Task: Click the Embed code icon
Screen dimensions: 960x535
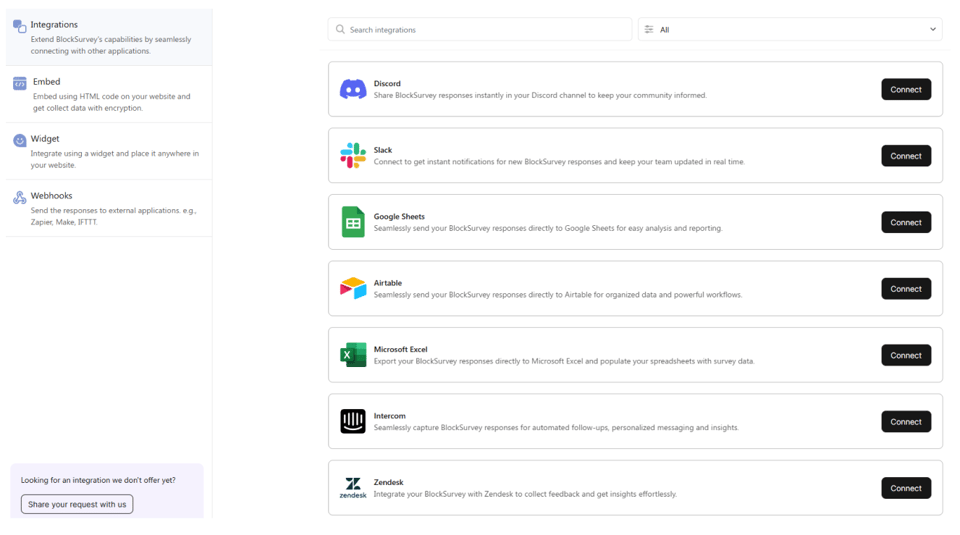Action: (x=20, y=83)
